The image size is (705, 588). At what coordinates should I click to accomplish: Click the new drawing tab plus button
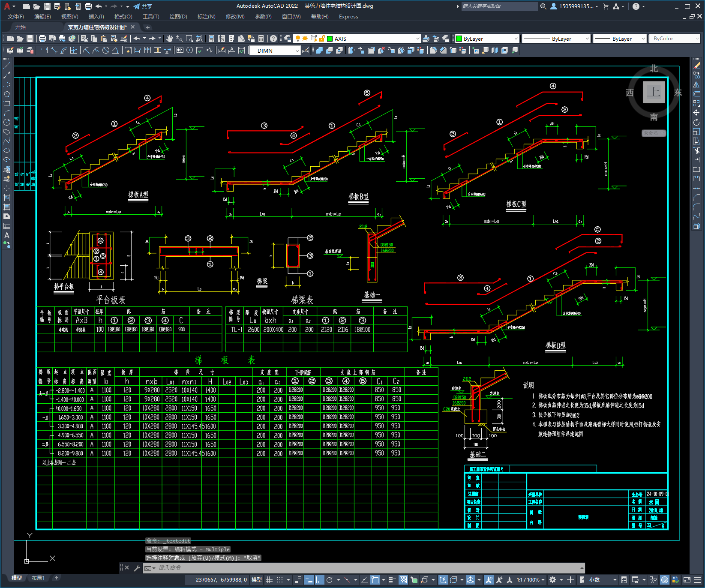[148, 27]
